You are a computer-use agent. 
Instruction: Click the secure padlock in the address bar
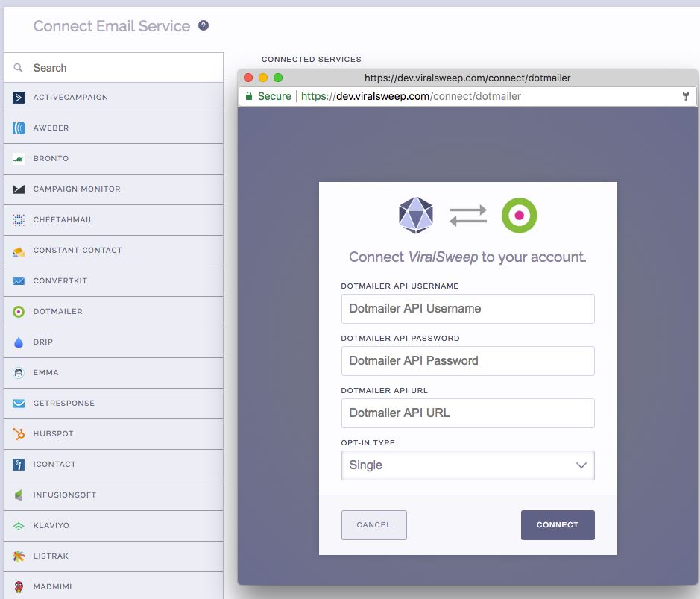point(248,96)
